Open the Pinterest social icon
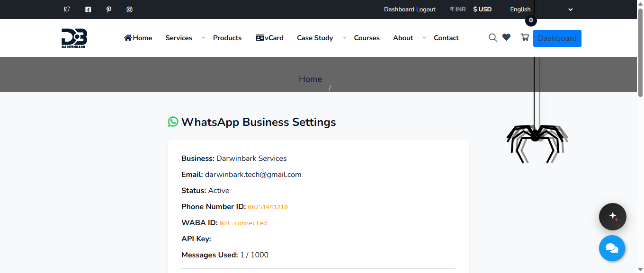This screenshot has height=273, width=644. click(x=109, y=9)
